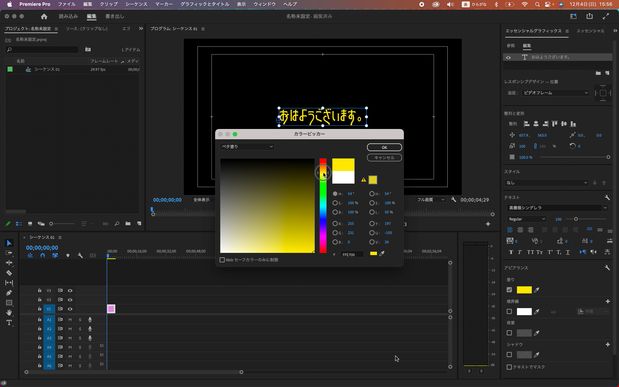The image size is (619, 387).
Task: Open the Import workspace at the top
Action: click(x=68, y=16)
